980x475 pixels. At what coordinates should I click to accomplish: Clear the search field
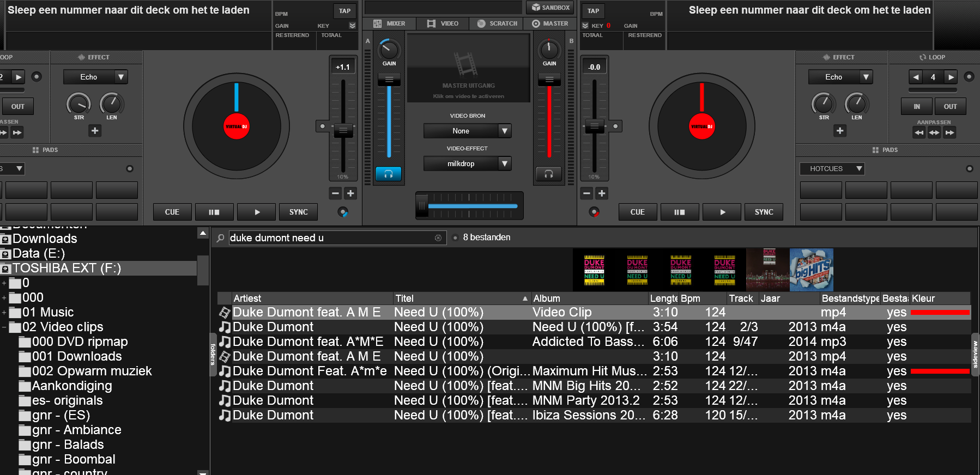(438, 238)
